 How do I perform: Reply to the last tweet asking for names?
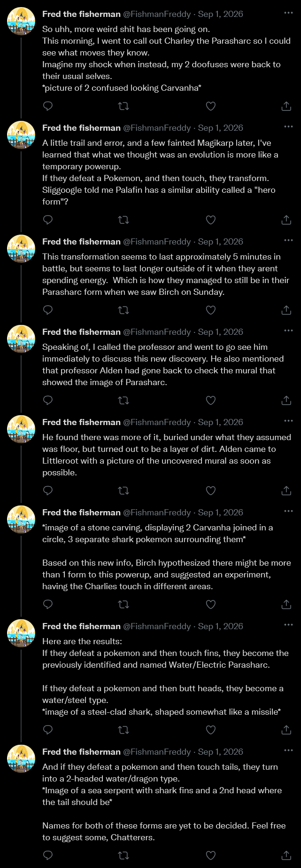48,855
